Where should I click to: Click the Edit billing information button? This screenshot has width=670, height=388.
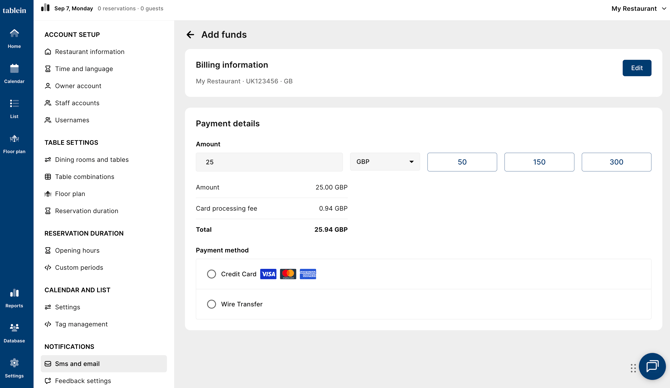(x=637, y=68)
